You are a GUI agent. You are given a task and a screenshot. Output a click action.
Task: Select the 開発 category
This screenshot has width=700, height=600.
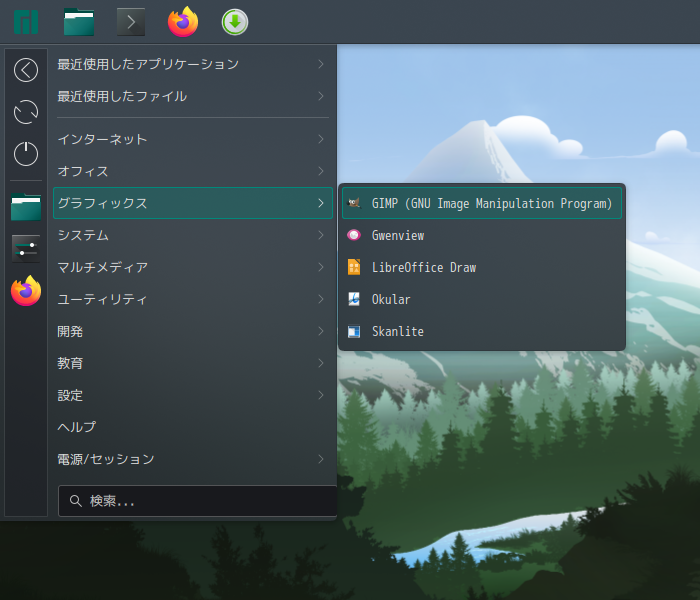[x=193, y=331]
